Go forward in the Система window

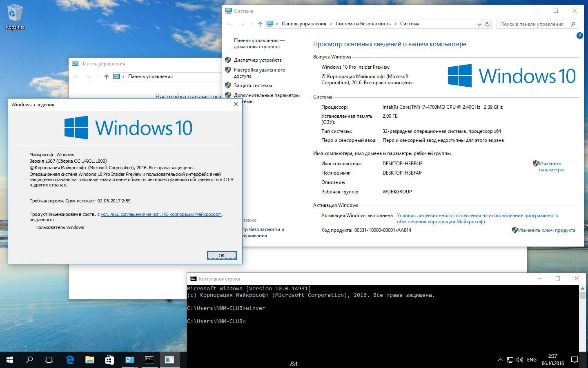click(242, 24)
